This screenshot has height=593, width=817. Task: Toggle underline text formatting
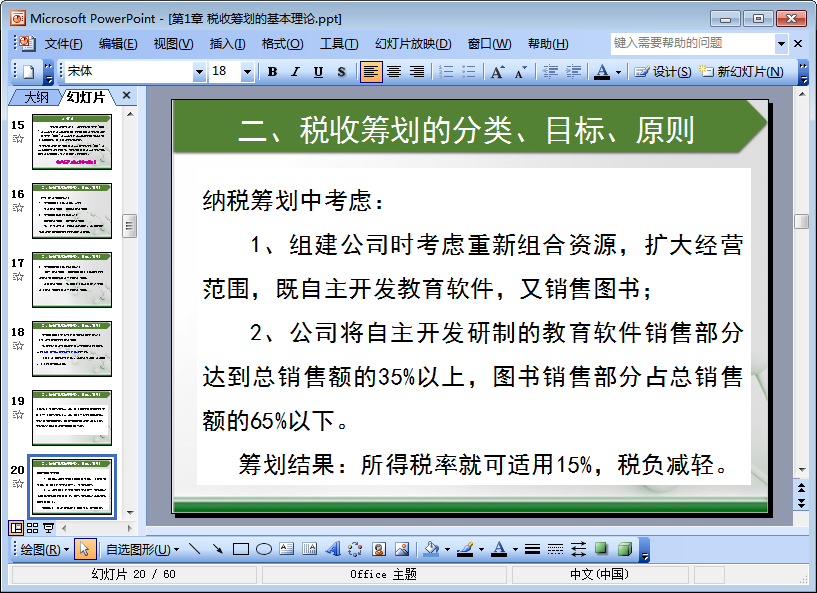pyautogui.click(x=318, y=72)
